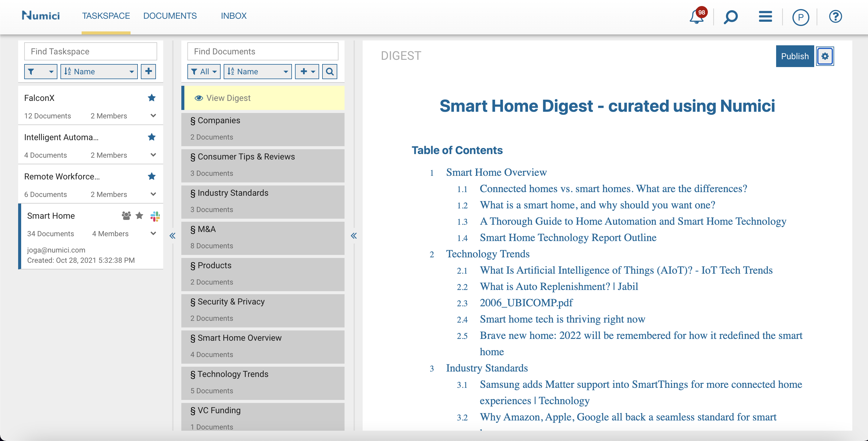Toggle favorite star on Remote Workforce...
This screenshot has height=441, width=868.
coord(152,176)
